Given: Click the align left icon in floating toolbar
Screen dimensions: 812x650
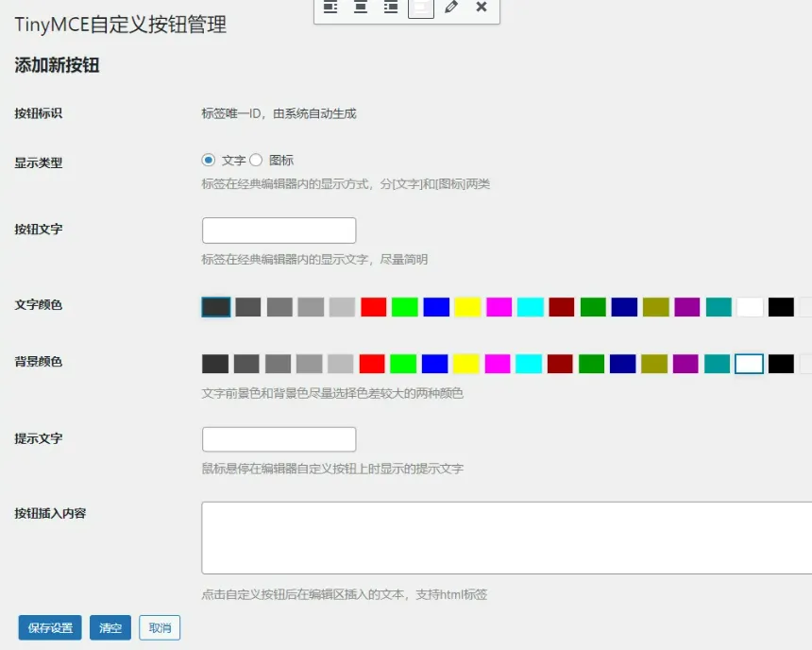Looking at the screenshot, I should click(x=330, y=8).
